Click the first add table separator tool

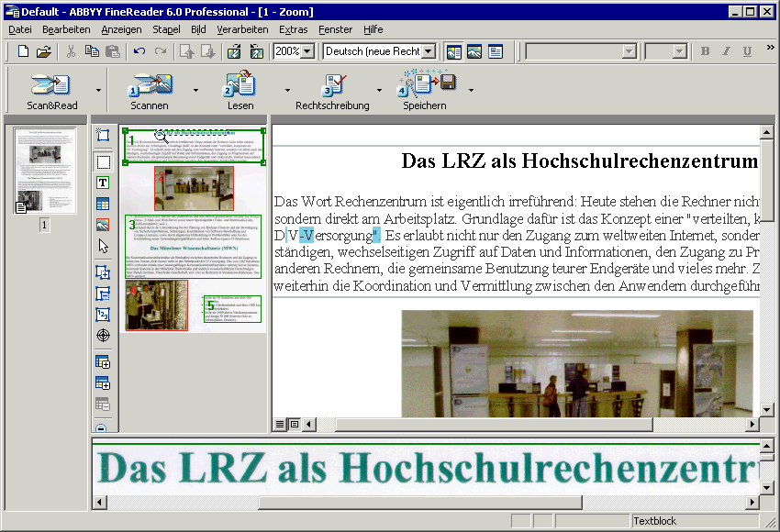[x=103, y=362]
